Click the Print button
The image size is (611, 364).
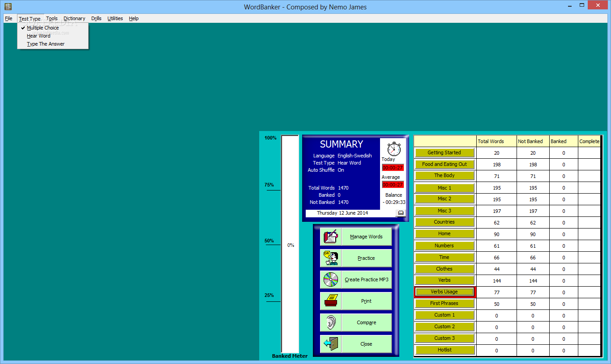(x=366, y=301)
